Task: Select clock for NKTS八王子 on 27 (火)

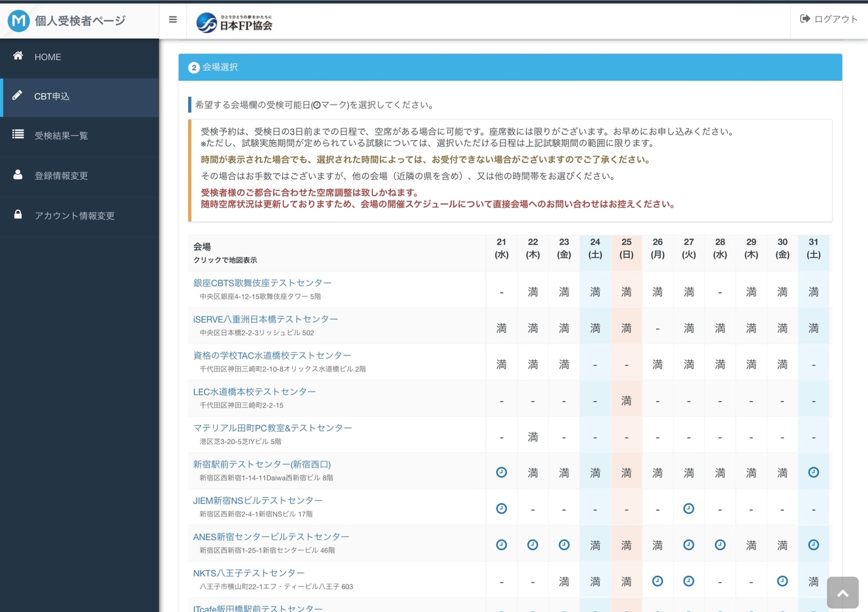Action: (x=688, y=581)
